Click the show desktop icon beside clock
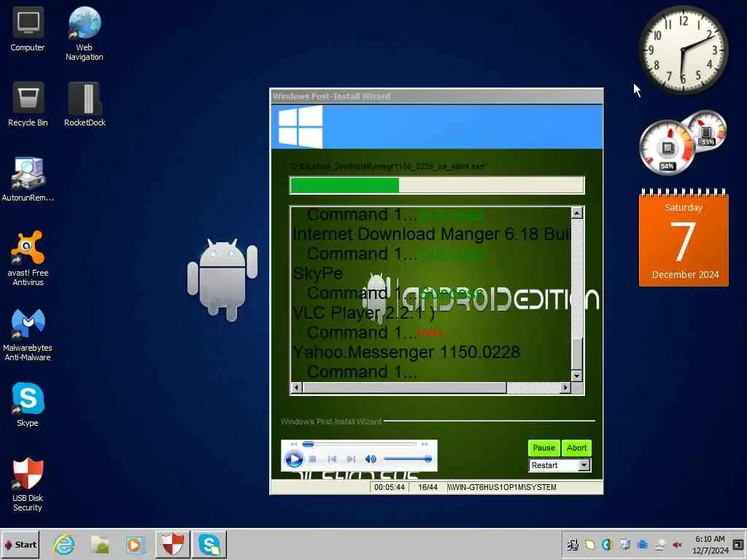The image size is (747, 560). 738,544
